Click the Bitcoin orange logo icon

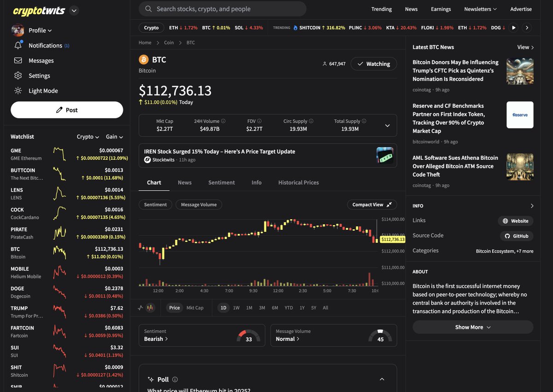pos(143,59)
